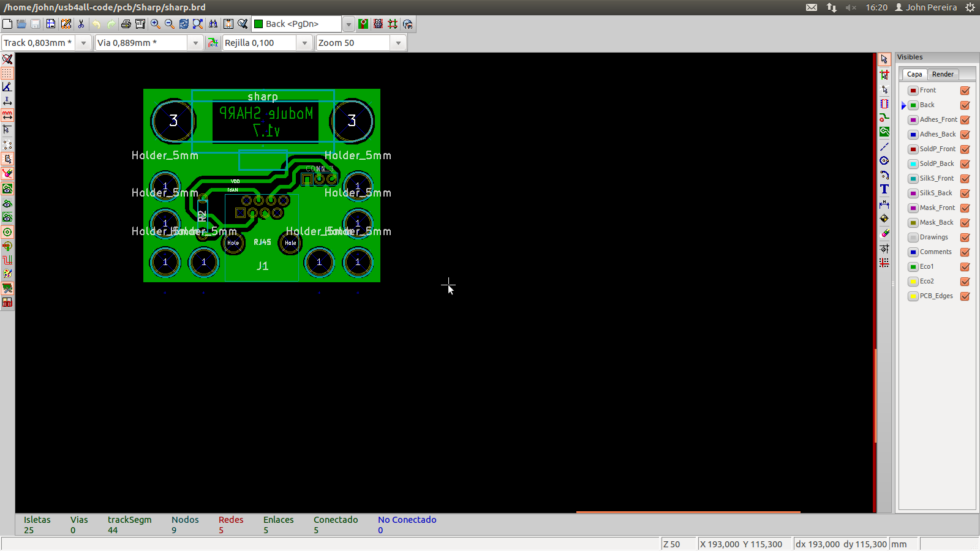Redraw the view
The height and width of the screenshot is (551, 980).
tap(184, 24)
